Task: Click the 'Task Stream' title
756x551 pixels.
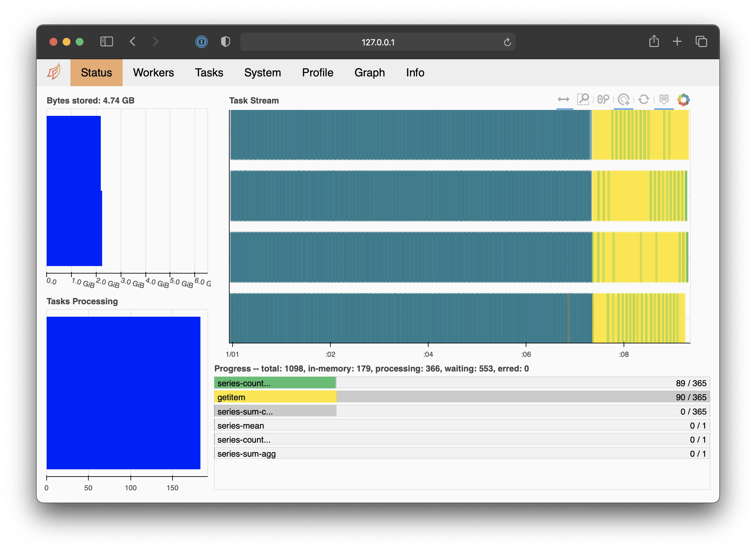Action: click(254, 101)
